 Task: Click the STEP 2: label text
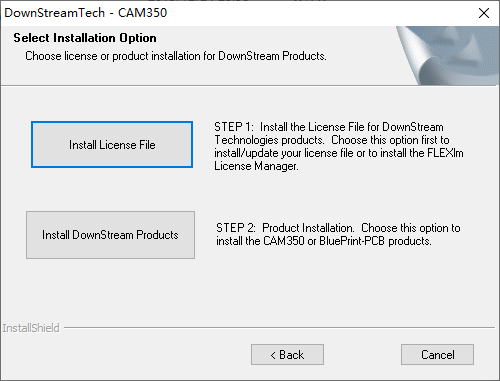[236, 228]
